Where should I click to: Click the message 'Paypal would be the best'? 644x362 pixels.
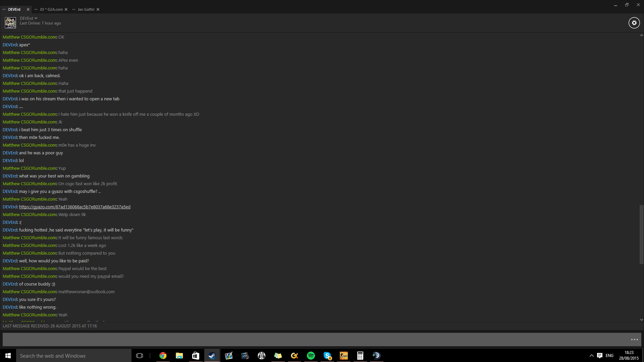click(x=83, y=269)
